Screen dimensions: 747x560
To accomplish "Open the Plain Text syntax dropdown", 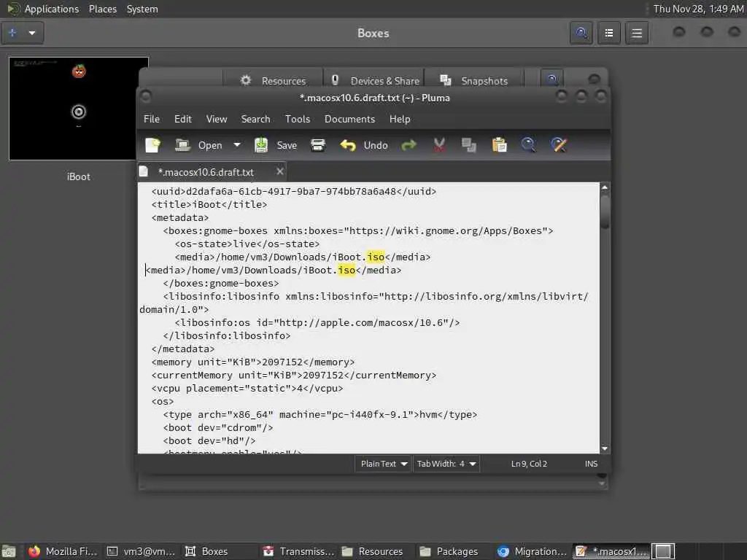I will [383, 464].
